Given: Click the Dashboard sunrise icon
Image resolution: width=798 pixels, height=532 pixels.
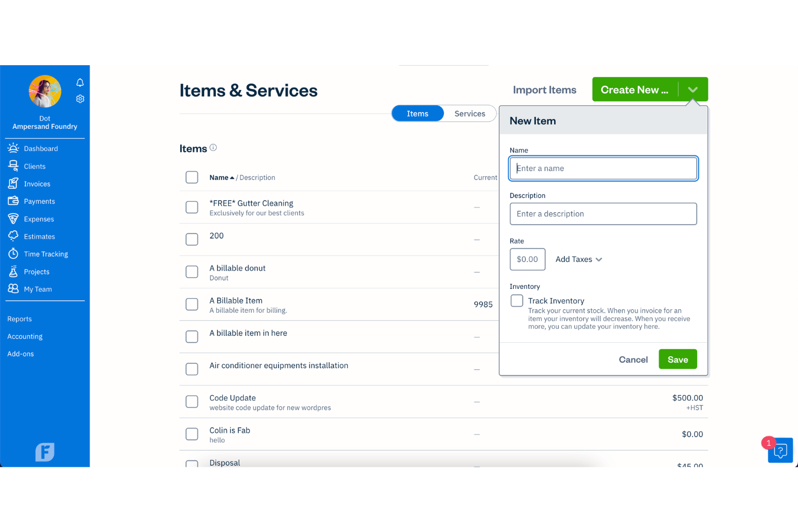Looking at the screenshot, I should tap(13, 148).
